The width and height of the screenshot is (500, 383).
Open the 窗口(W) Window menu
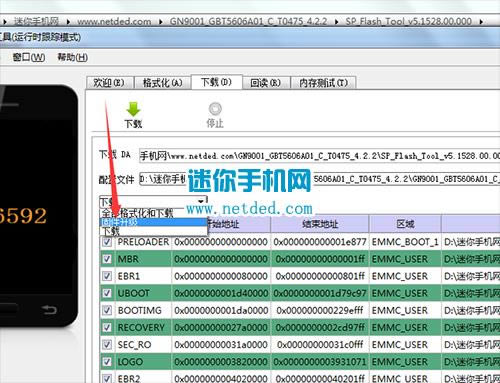29,57
